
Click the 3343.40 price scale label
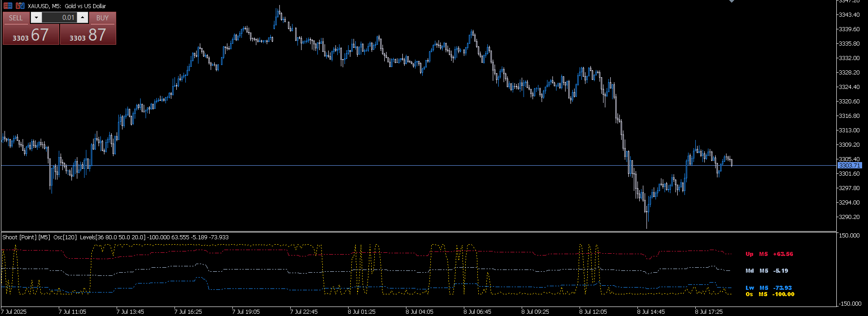(x=849, y=15)
